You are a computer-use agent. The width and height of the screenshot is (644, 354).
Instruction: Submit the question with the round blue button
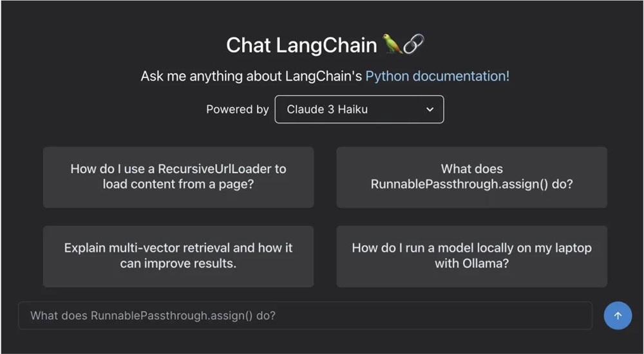(x=618, y=315)
